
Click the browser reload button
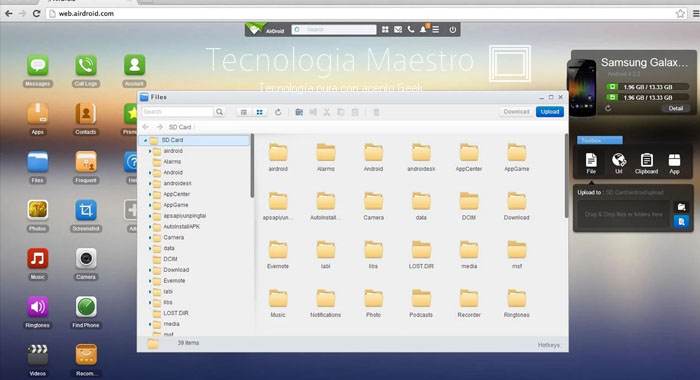[37, 13]
